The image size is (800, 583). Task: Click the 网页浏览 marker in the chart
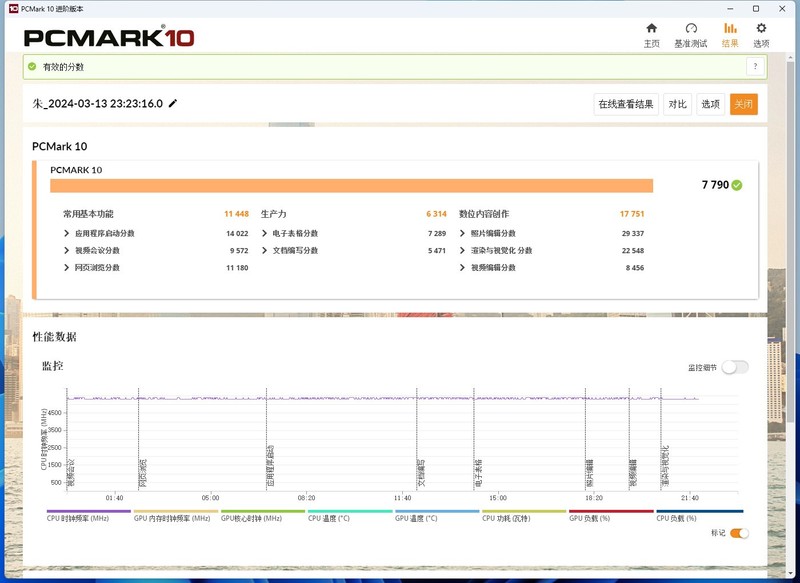coord(142,471)
